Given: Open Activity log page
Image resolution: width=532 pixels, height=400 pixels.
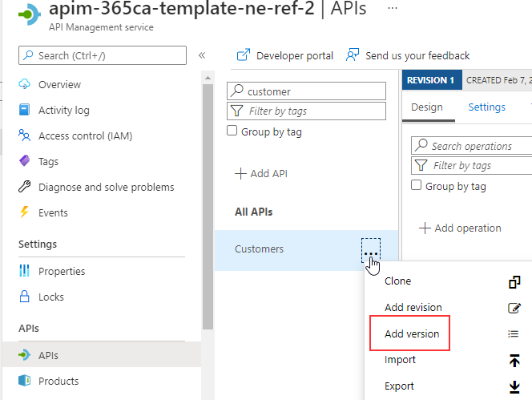Looking at the screenshot, I should point(64,111).
